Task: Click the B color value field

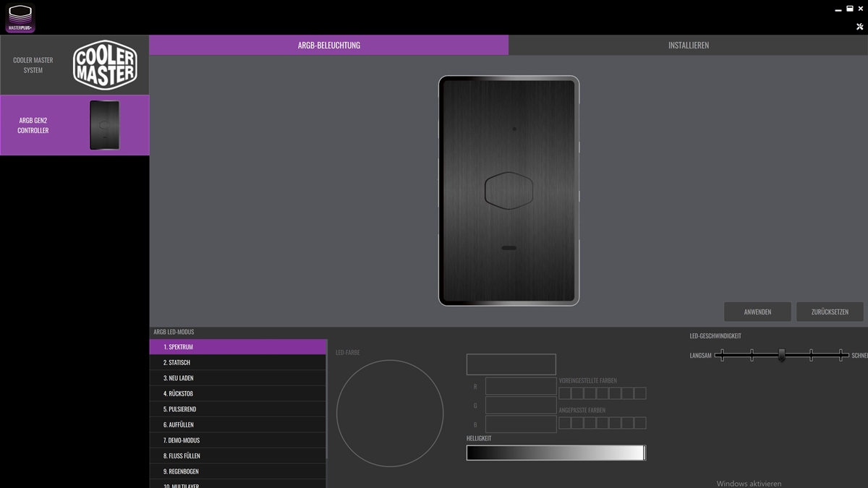Action: click(x=521, y=424)
